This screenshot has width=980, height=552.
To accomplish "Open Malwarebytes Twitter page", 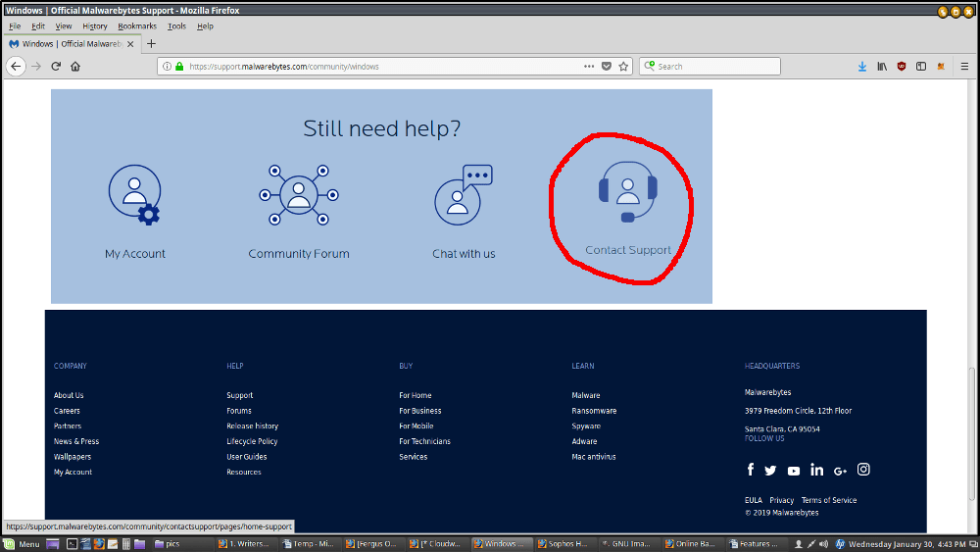I will click(x=770, y=471).
